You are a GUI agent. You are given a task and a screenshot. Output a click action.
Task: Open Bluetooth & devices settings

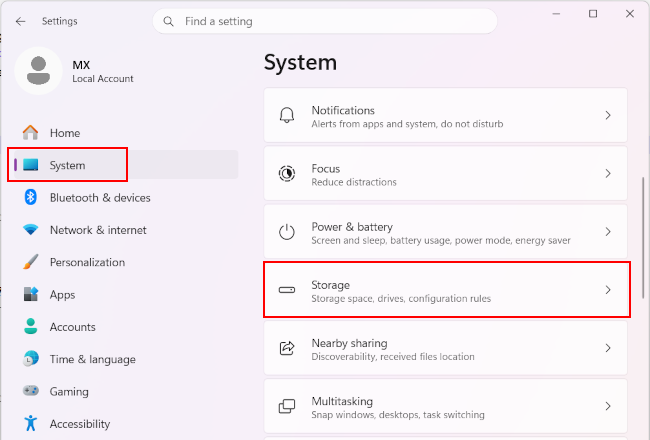[x=100, y=198]
